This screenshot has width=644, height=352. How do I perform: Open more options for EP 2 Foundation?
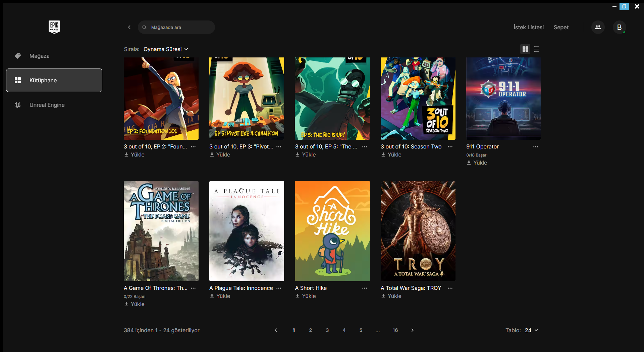click(193, 147)
